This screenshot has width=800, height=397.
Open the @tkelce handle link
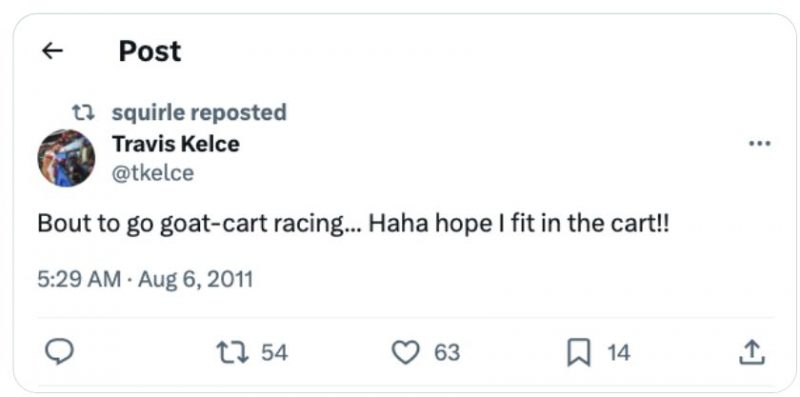tap(153, 173)
